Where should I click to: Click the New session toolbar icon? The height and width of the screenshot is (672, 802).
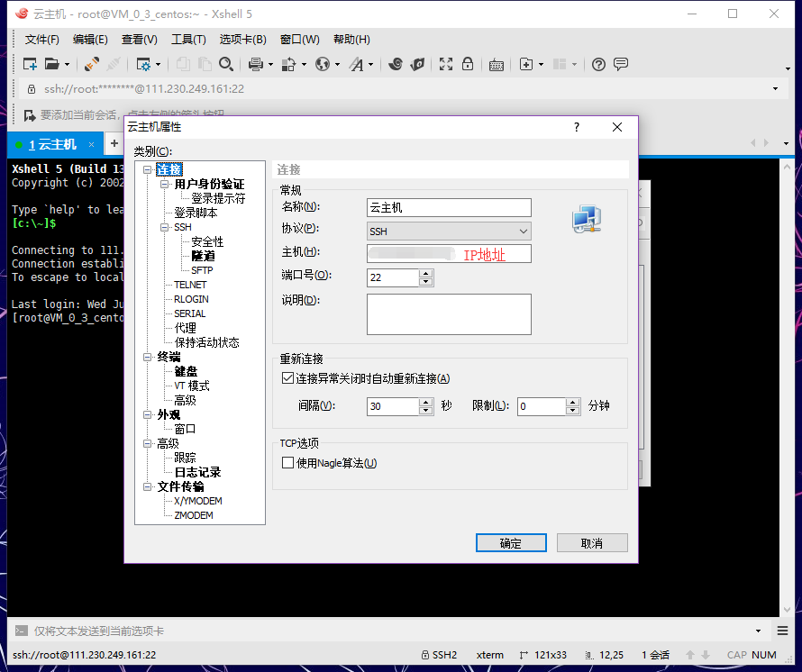click(30, 65)
